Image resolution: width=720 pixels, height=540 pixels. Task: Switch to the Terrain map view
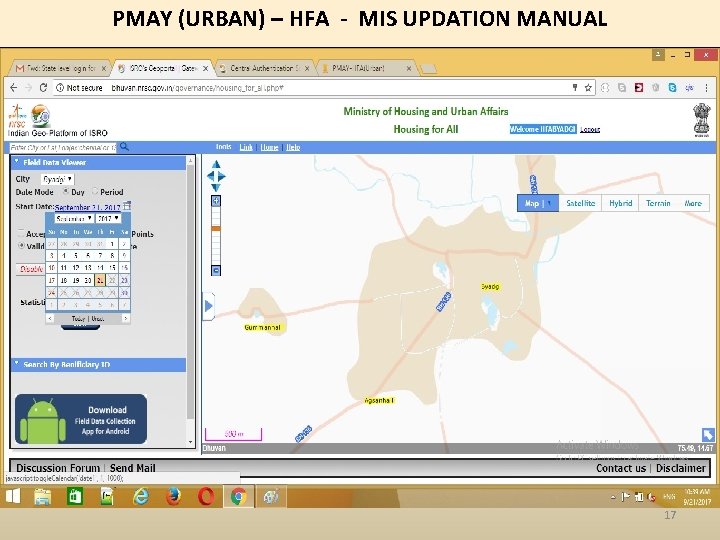(658, 203)
